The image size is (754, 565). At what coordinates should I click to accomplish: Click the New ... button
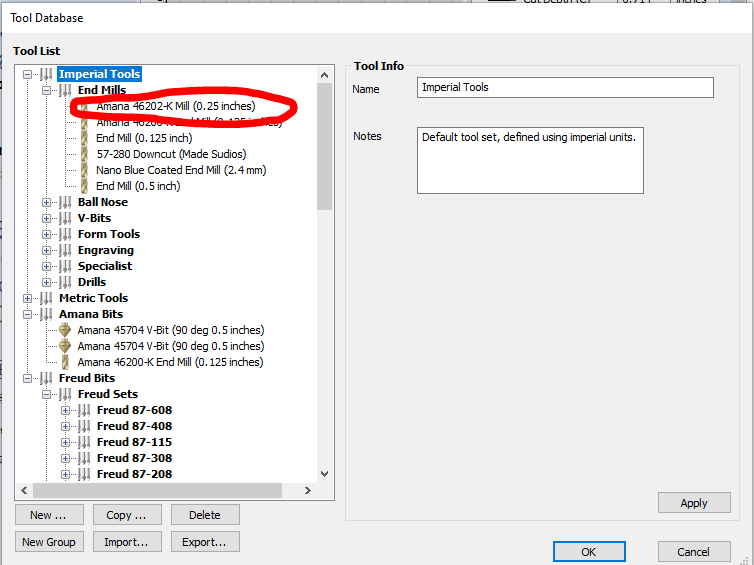coord(49,515)
